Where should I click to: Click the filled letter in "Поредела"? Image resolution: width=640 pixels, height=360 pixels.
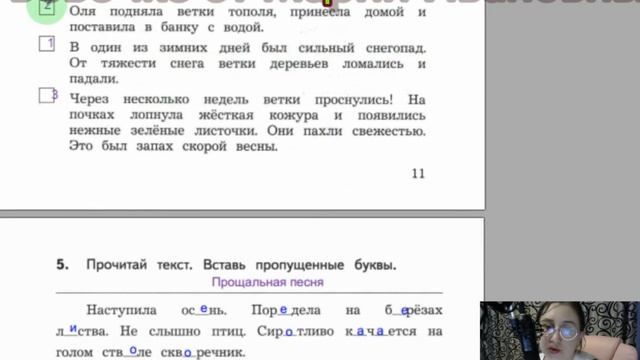(x=283, y=310)
